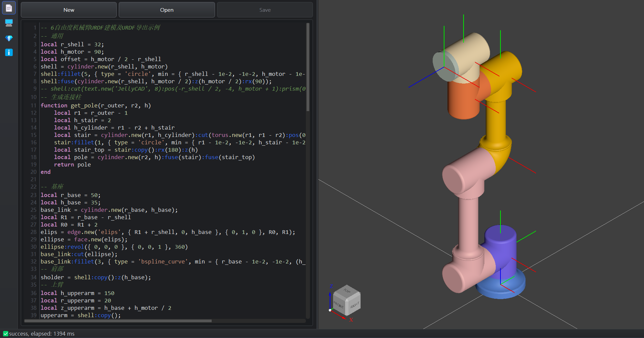
Task: Click the New button
Action: coord(68,9)
